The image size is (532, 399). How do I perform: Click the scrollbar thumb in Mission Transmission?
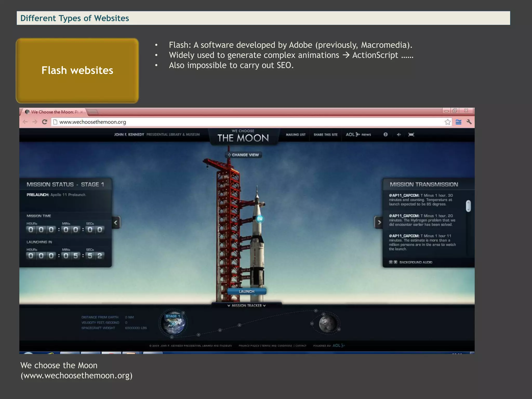[x=468, y=206]
